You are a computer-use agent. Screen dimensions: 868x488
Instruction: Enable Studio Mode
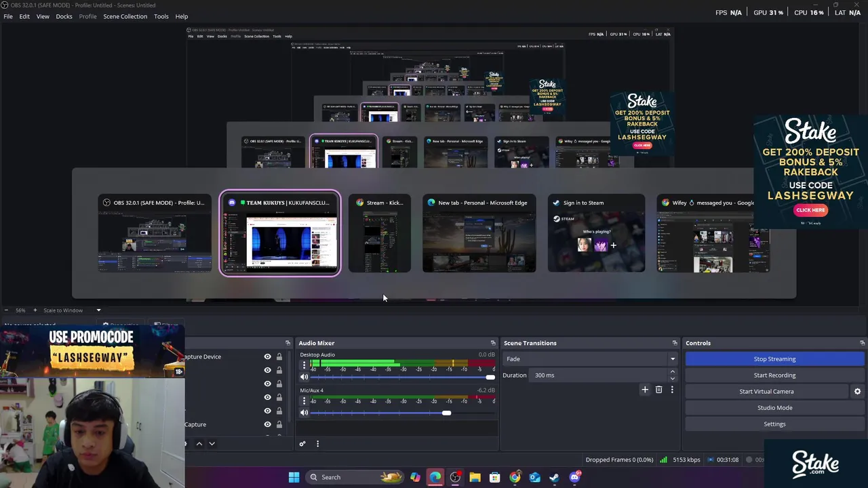click(x=774, y=408)
